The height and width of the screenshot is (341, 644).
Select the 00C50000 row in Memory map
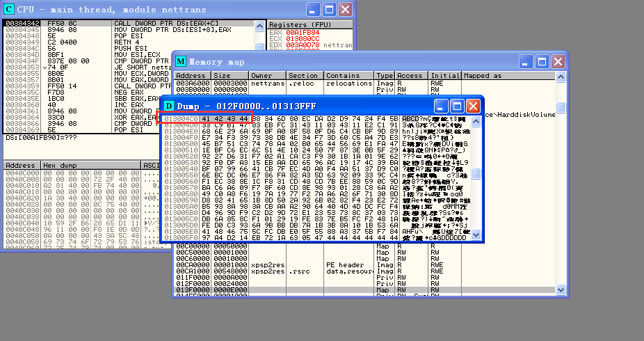[364, 252]
